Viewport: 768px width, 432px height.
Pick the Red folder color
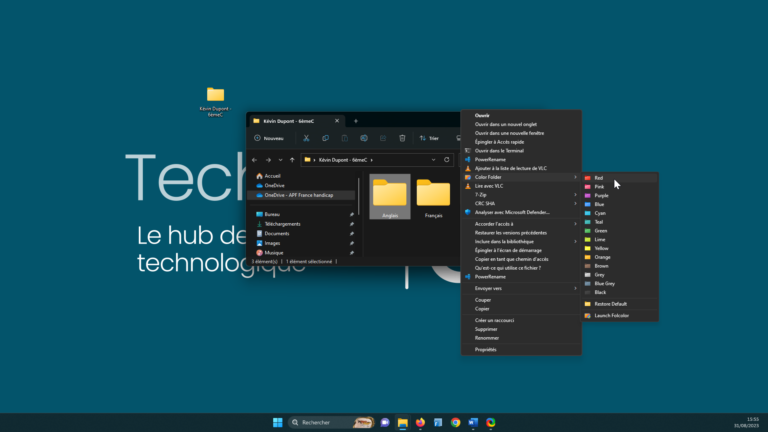(x=599, y=178)
